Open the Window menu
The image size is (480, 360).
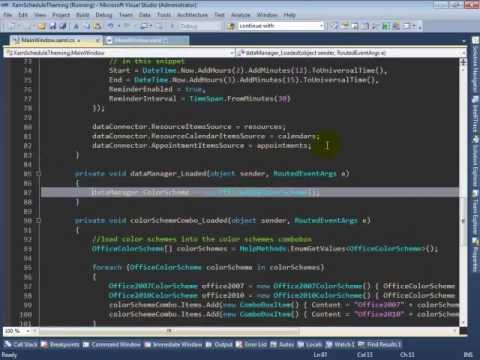tap(267, 15)
